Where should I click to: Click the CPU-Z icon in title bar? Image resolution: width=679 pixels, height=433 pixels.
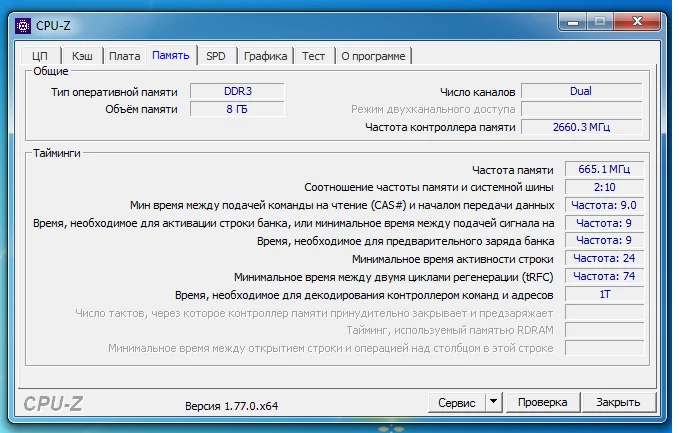click(23, 26)
